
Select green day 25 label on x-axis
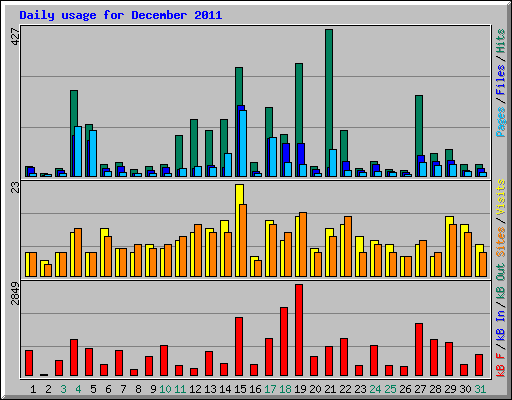390,389
